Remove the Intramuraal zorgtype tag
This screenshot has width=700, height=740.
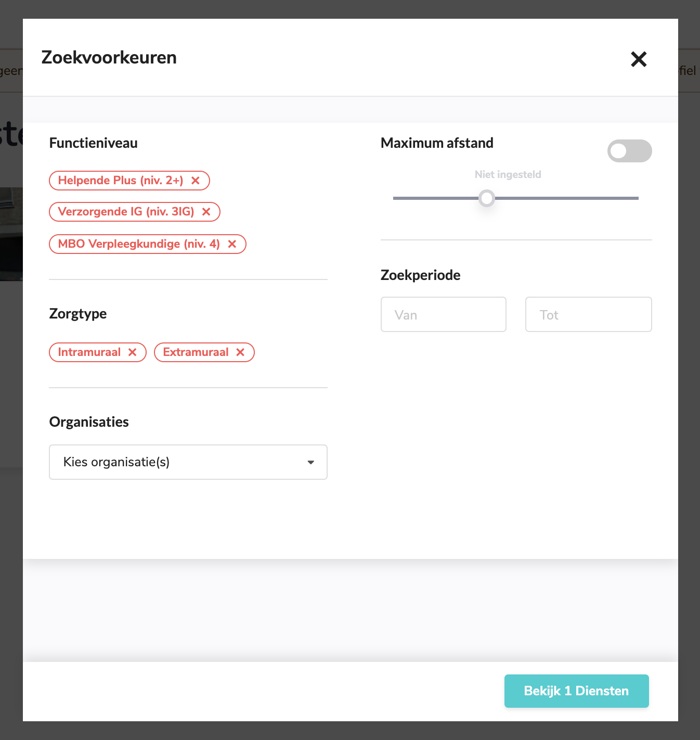133,352
